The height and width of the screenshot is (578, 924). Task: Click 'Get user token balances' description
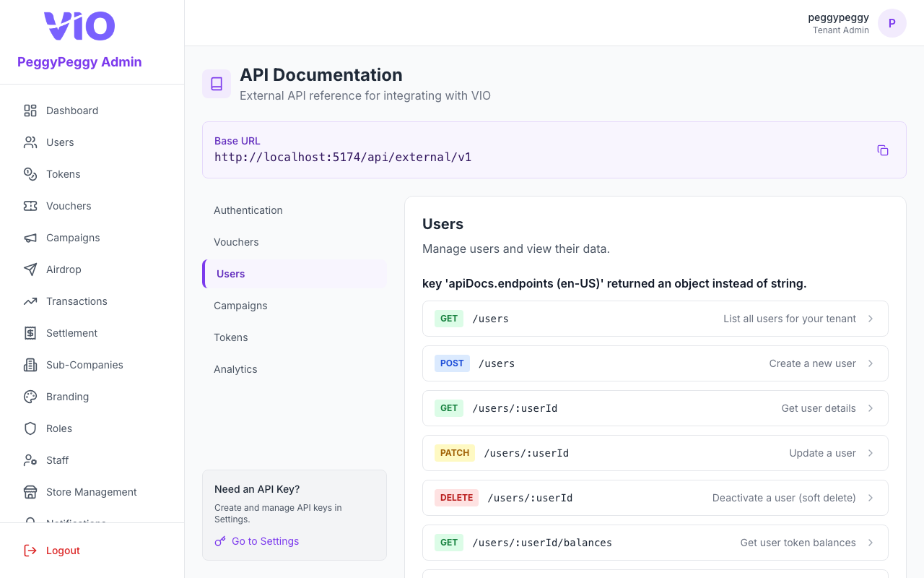pyautogui.click(x=798, y=543)
